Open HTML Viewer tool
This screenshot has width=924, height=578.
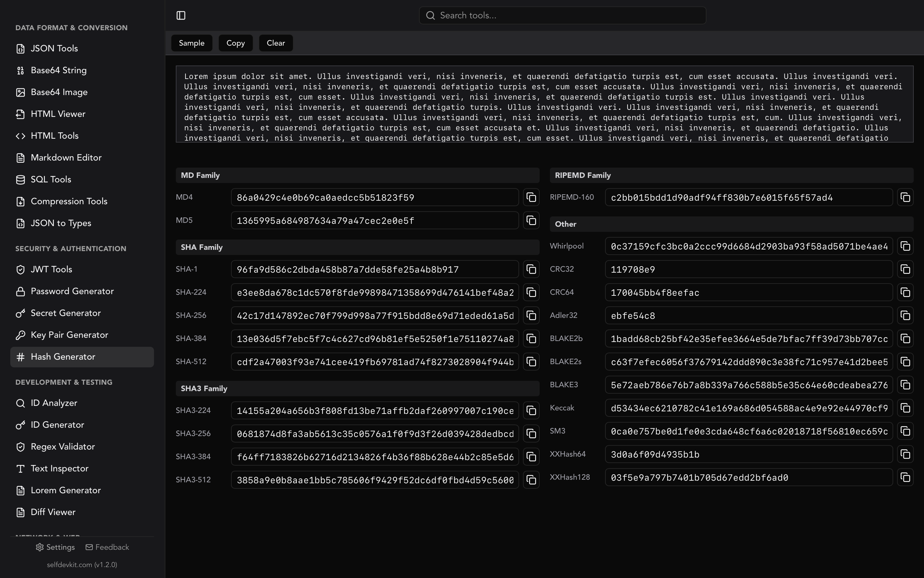pos(82,114)
